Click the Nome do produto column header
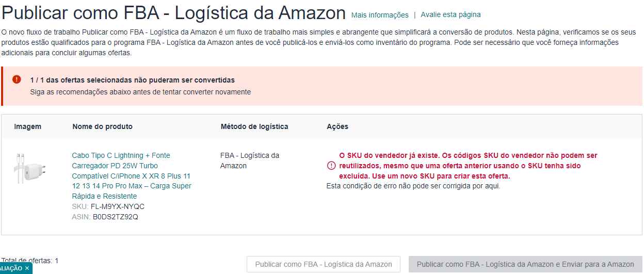The height and width of the screenshot is (274, 644). click(102, 126)
